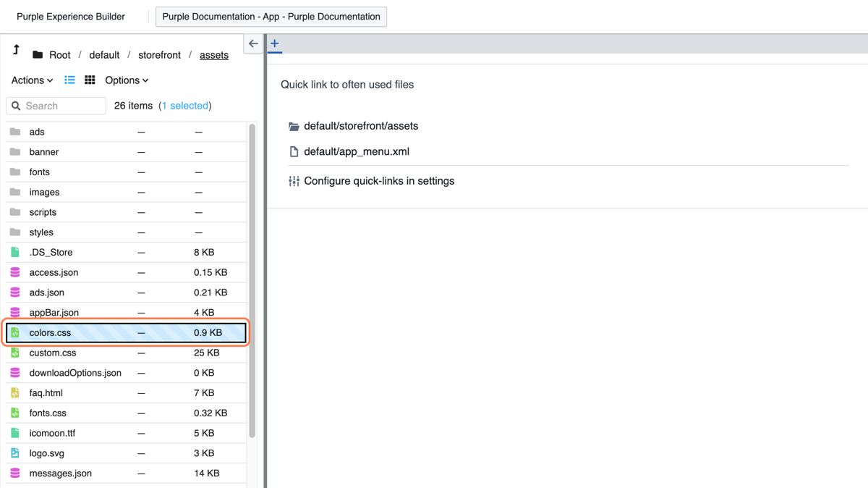
Task: Select the downloadOptions.json file name
Action: [x=75, y=373]
